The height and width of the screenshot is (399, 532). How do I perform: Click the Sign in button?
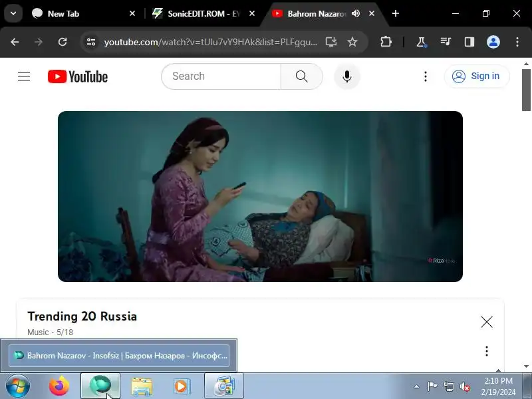pyautogui.click(x=477, y=76)
